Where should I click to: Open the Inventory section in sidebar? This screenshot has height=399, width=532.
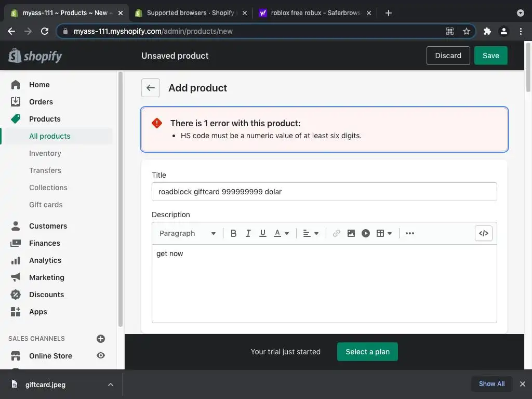(45, 153)
